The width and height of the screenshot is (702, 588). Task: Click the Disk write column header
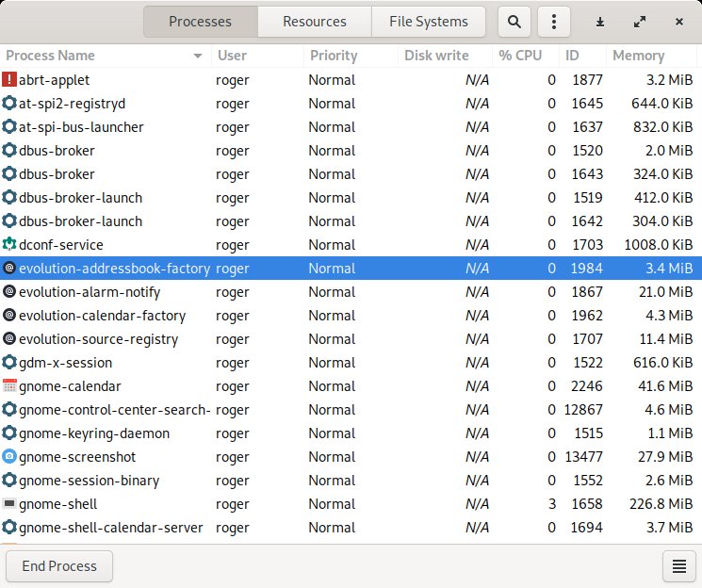click(x=436, y=56)
